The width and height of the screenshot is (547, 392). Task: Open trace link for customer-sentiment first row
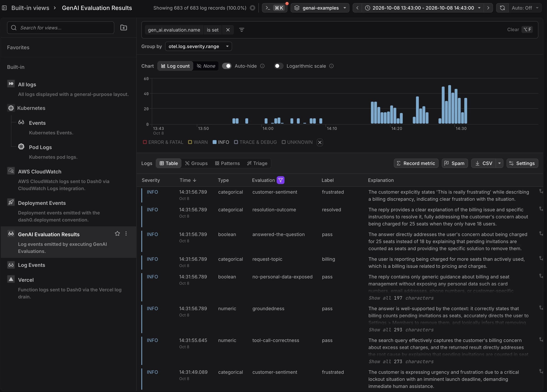pos(541,191)
